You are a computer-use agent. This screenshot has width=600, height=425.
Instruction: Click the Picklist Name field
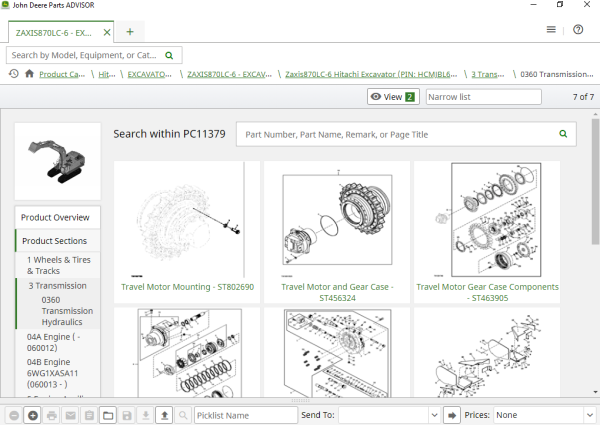click(246, 415)
